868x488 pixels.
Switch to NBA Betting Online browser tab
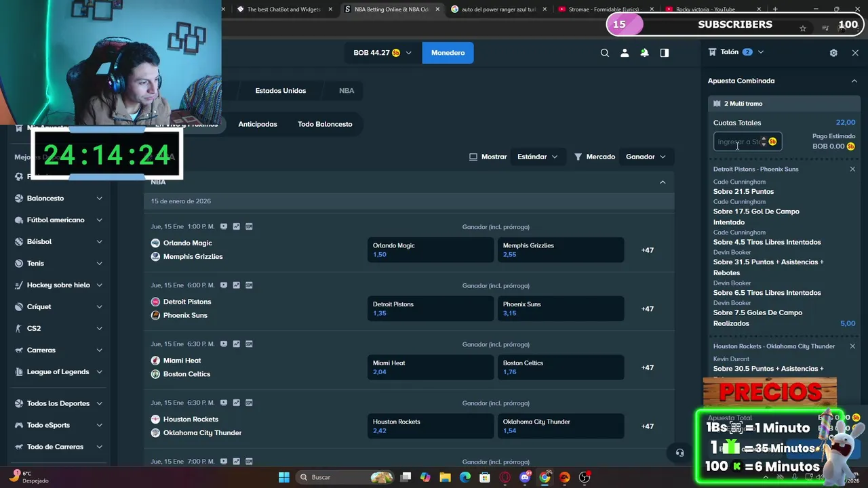(391, 9)
